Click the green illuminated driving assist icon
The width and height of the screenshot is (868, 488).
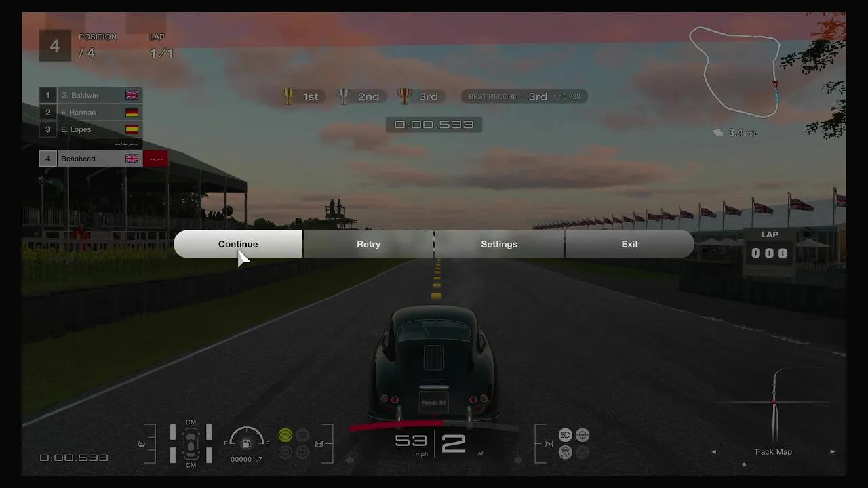(285, 435)
